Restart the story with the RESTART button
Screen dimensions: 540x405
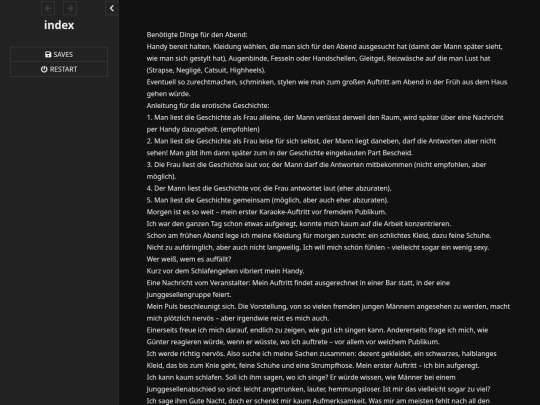point(59,69)
